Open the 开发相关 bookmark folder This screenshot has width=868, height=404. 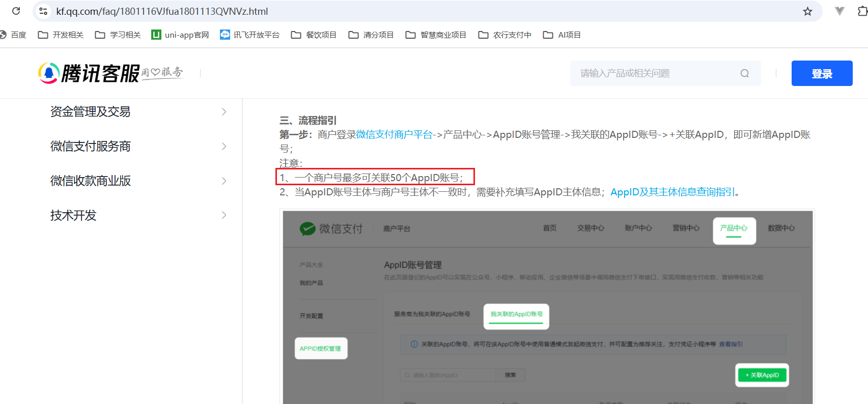(61, 35)
